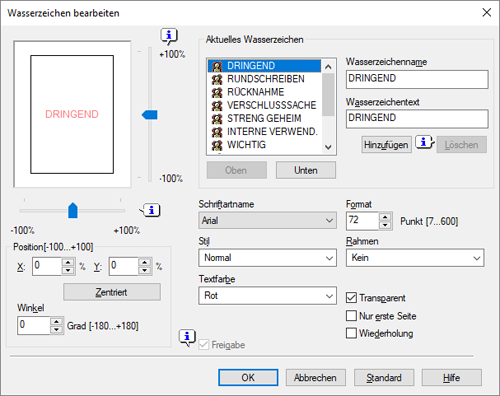Increase the Winkel angle value

pyautogui.click(x=56, y=322)
